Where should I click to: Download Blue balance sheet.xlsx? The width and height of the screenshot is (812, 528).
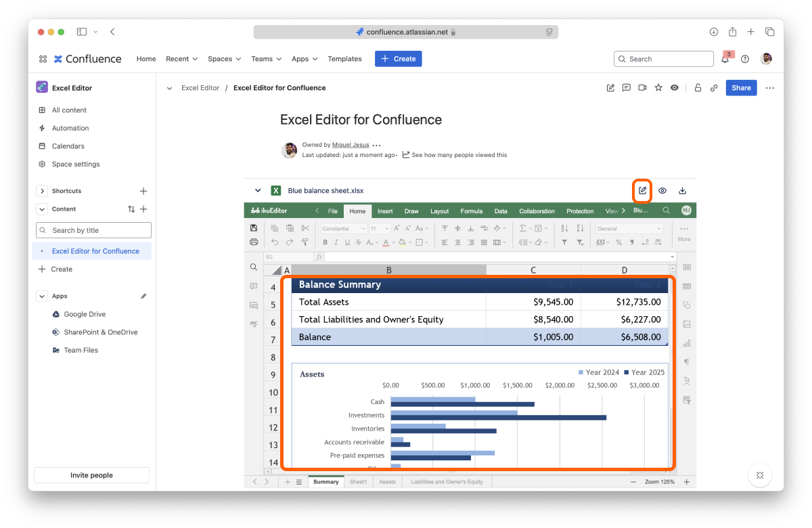683,190
